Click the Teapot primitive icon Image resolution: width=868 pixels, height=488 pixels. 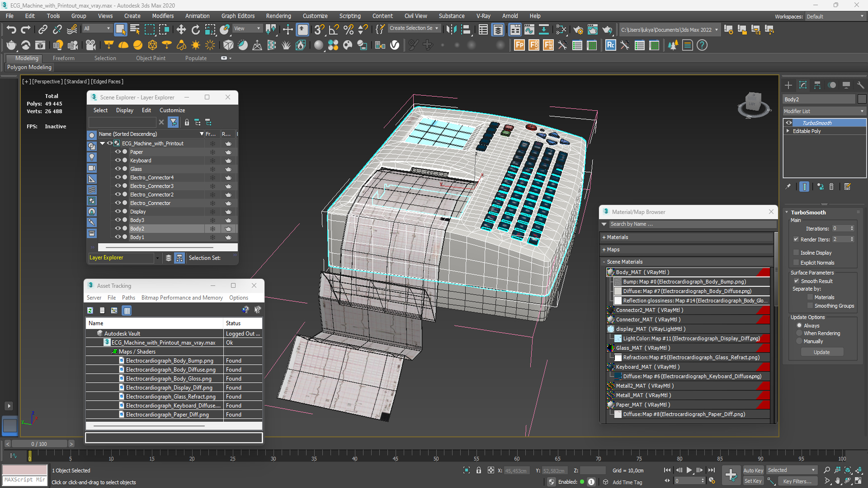11,45
